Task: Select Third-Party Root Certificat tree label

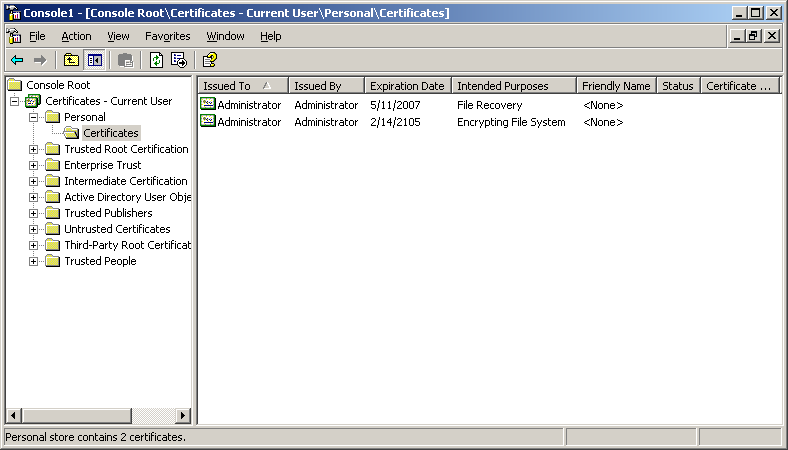Action: click(127, 245)
